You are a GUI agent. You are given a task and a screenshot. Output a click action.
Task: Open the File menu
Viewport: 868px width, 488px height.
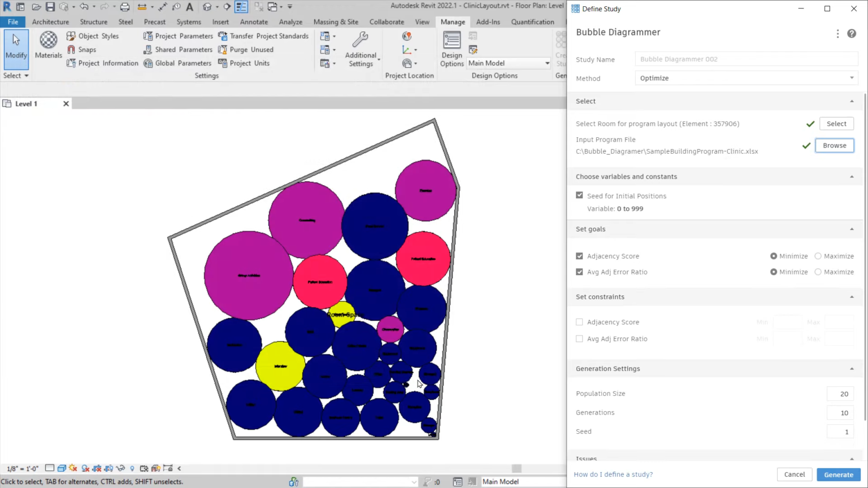13,22
